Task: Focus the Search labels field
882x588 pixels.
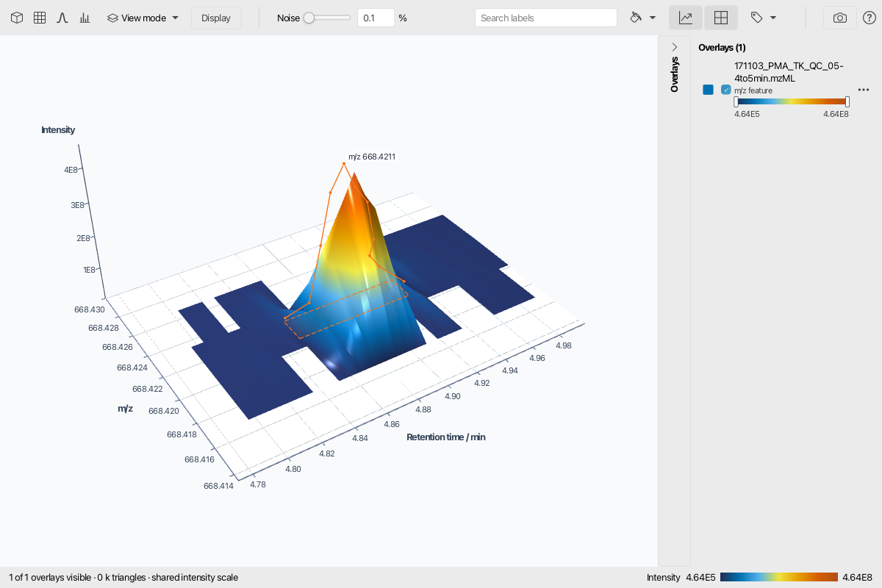Action: coord(546,18)
